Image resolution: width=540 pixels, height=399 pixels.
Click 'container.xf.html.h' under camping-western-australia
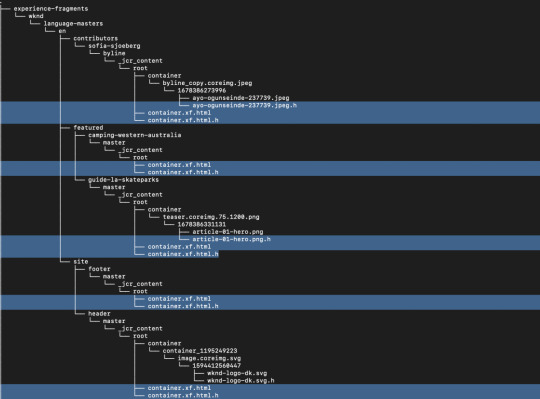tap(183, 172)
